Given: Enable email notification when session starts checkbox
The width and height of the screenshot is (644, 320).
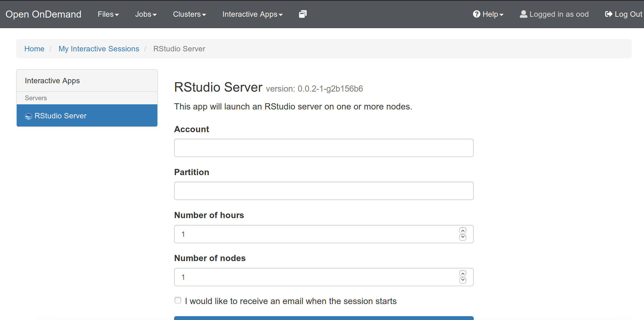Looking at the screenshot, I should [x=178, y=300].
